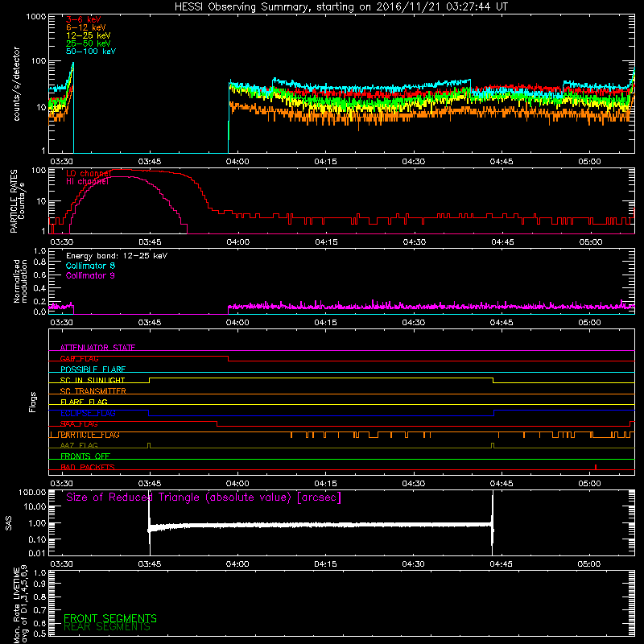The height and width of the screenshot is (644, 644).
Task: Click the REAR SEGMENTS legend label
Action: (x=107, y=627)
